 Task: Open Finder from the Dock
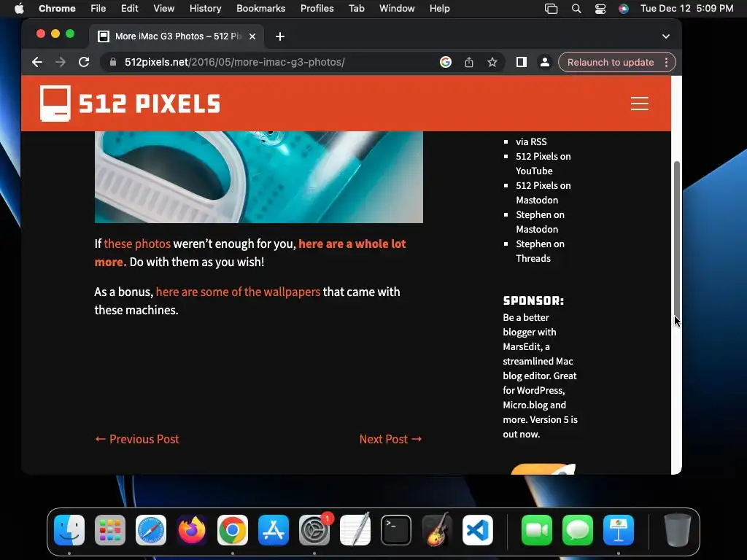click(69, 530)
